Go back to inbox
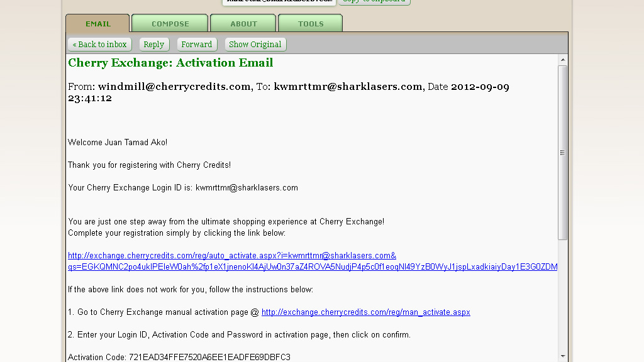Viewport: 644px width, 362px height. tap(100, 45)
